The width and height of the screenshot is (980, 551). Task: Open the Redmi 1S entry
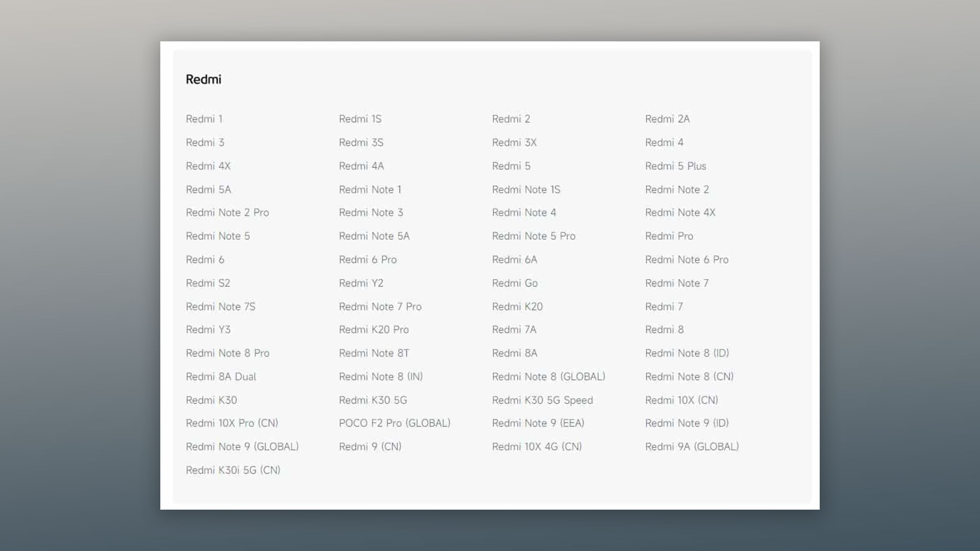click(360, 119)
